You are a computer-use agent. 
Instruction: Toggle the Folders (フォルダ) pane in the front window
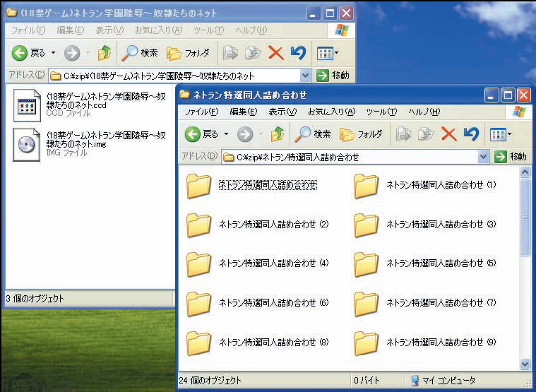click(361, 135)
